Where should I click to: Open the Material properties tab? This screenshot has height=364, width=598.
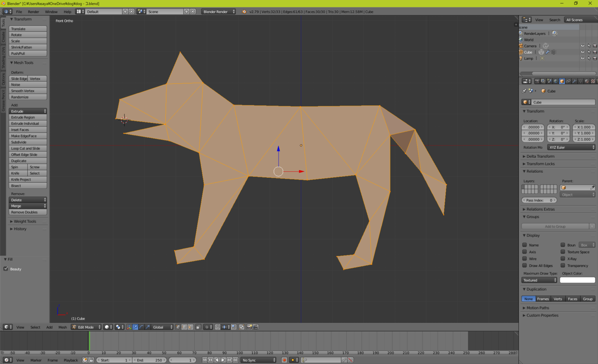(x=587, y=81)
